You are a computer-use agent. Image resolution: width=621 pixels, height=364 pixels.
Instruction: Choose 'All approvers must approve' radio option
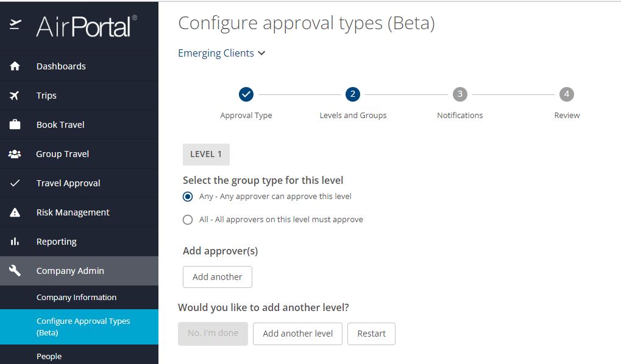[188, 220]
